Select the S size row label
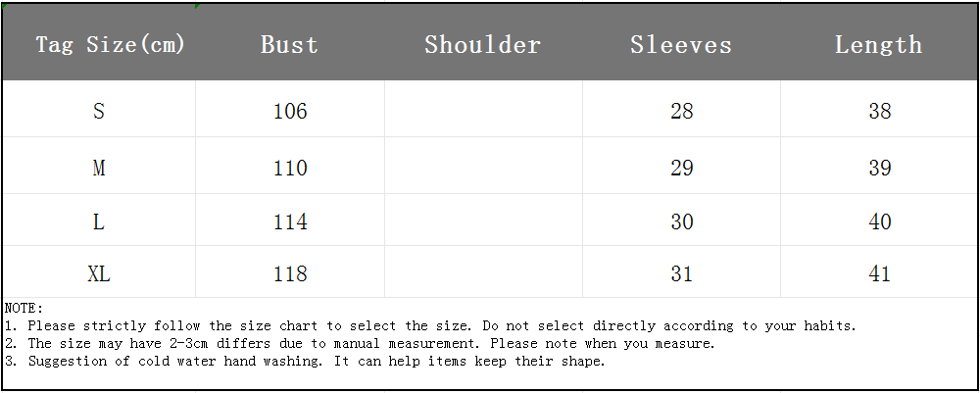Image resolution: width=980 pixels, height=393 pixels. 99,112
